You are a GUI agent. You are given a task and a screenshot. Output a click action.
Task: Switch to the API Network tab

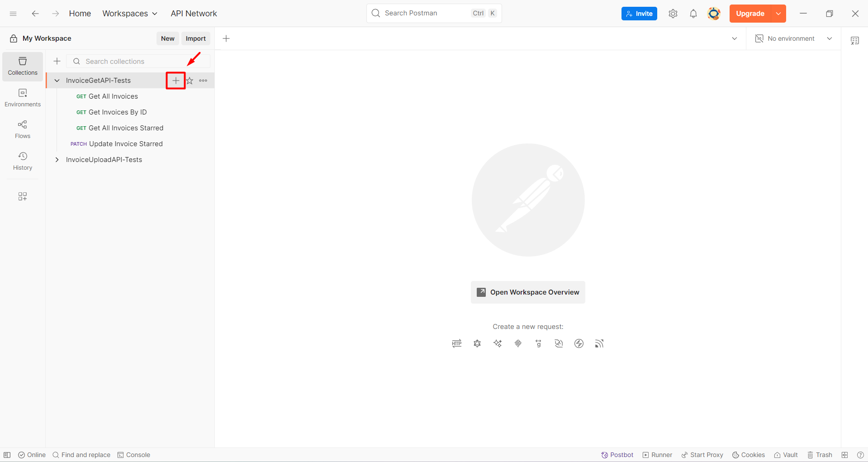[194, 14]
